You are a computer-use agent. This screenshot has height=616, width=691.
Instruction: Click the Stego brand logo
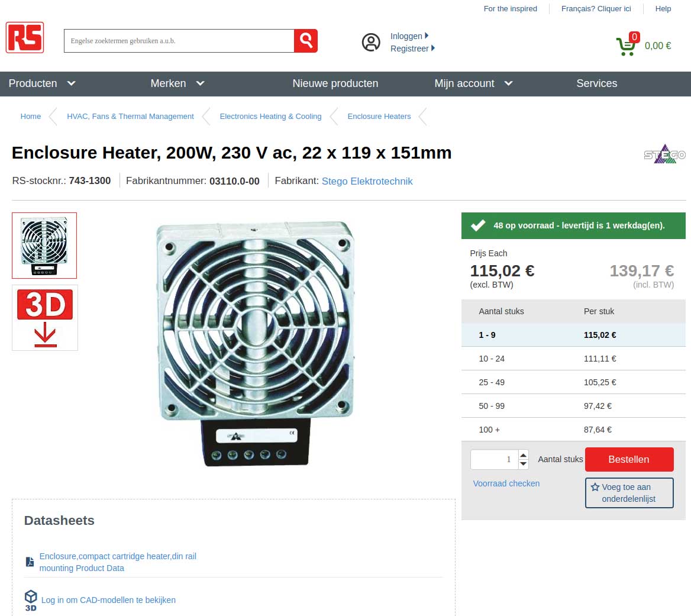pos(664,154)
